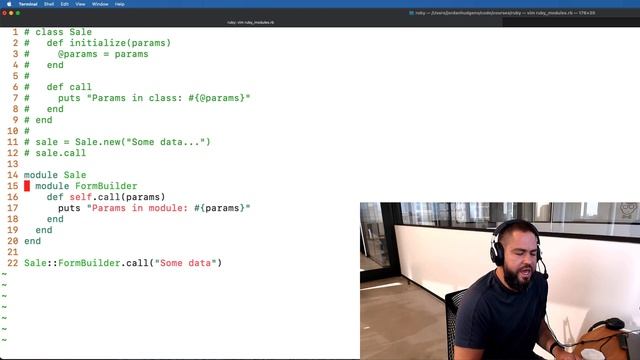
Task: Open the View menu
Action: (80, 4)
